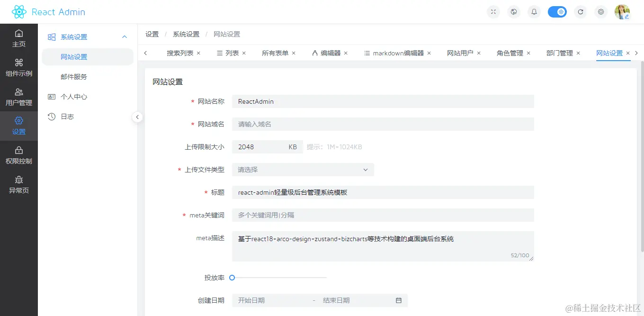Screen dimensions: 644x316
Task: Refresh the page via the reload icon
Action: coord(580,11)
